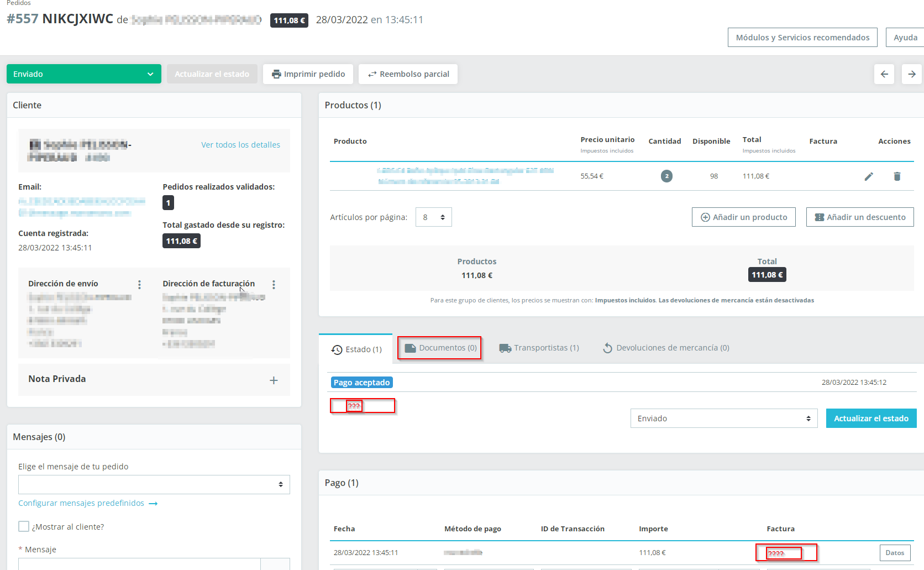This screenshot has height=570, width=924.
Task: Open the Dirección de facturación three-dot menu
Action: point(274,285)
